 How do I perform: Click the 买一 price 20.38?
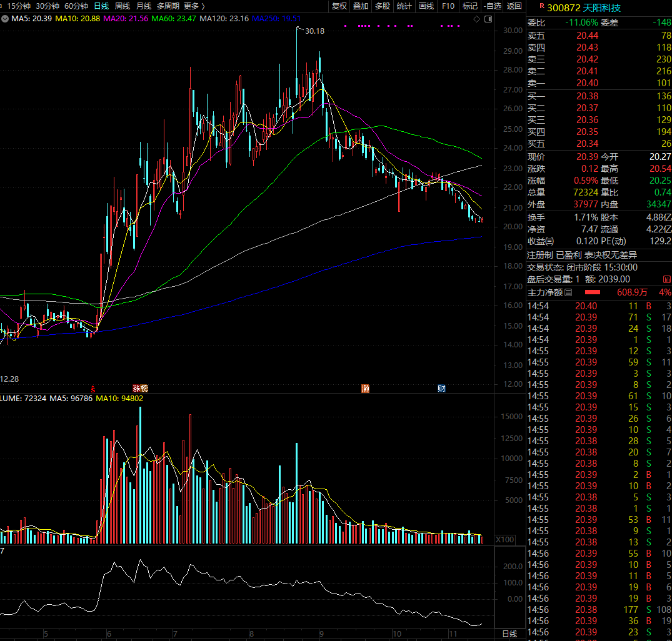tap(587, 96)
